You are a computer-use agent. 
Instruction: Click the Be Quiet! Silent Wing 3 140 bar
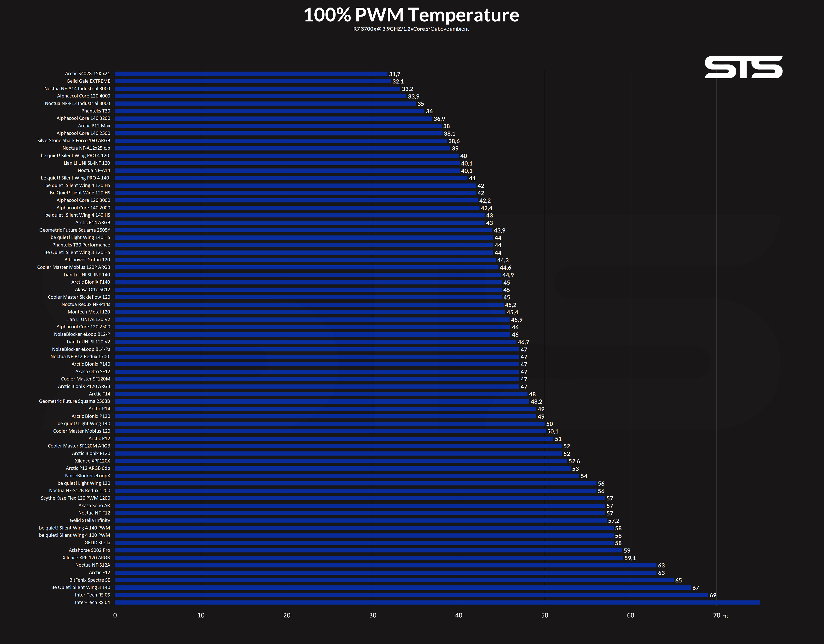pos(403,588)
